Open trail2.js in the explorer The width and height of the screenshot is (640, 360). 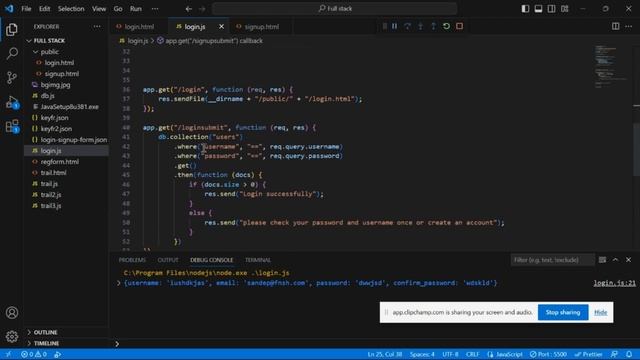click(x=51, y=195)
